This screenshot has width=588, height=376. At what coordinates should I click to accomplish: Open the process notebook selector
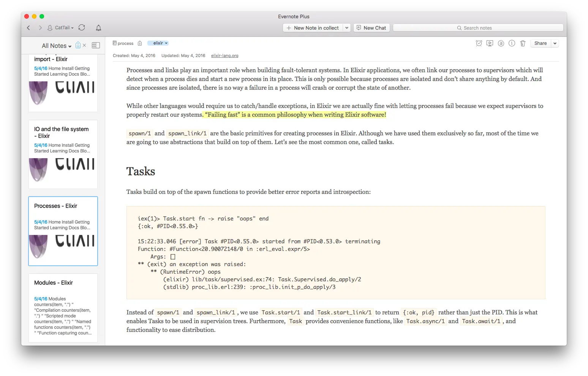[x=123, y=43]
